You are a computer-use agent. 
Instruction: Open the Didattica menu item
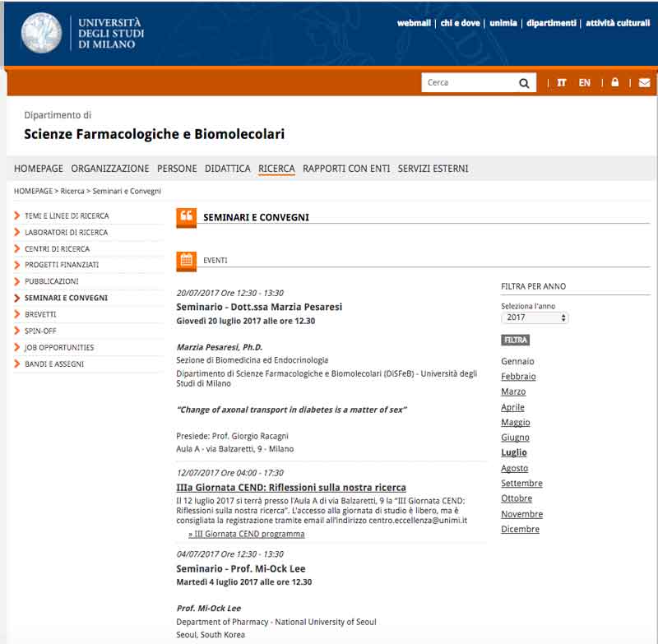227,169
